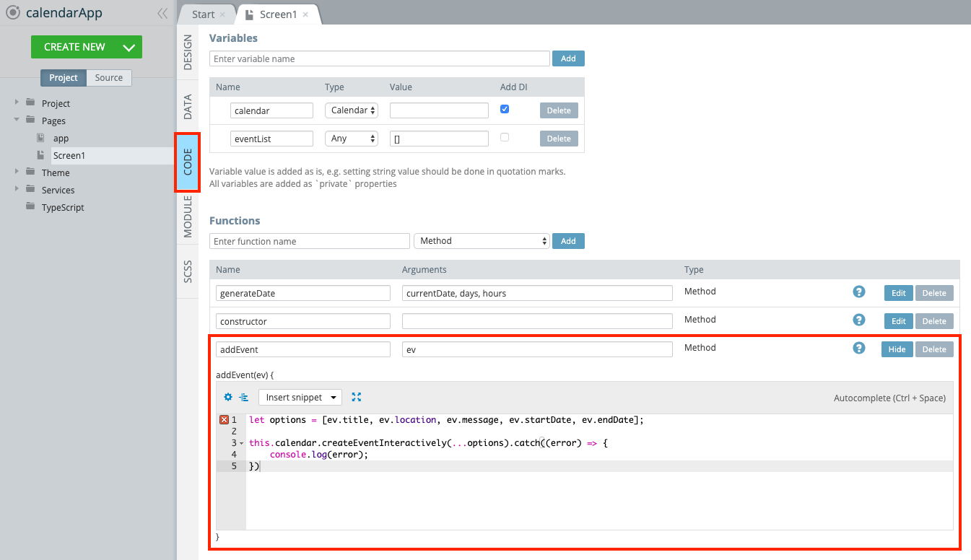Expand the Services tree node
971x560 pixels.
17,190
